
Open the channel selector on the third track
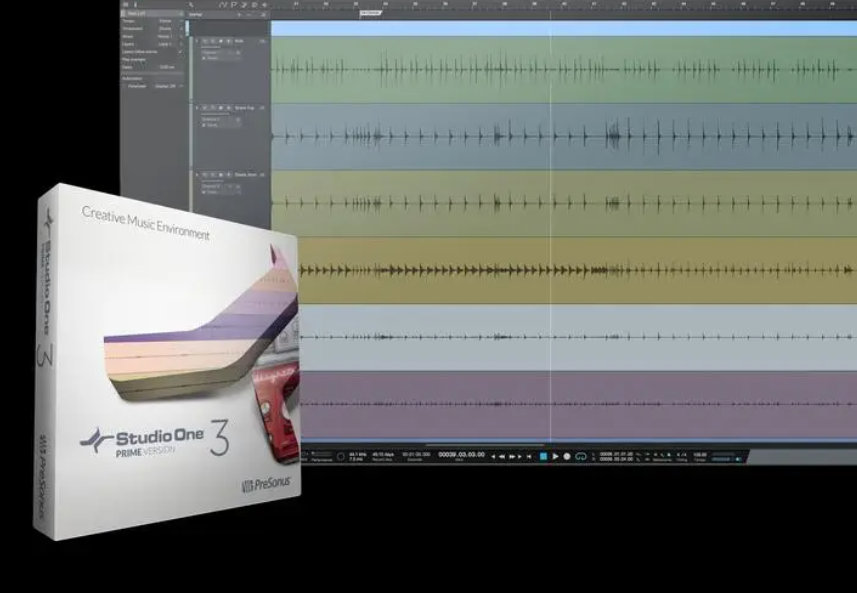(x=221, y=186)
